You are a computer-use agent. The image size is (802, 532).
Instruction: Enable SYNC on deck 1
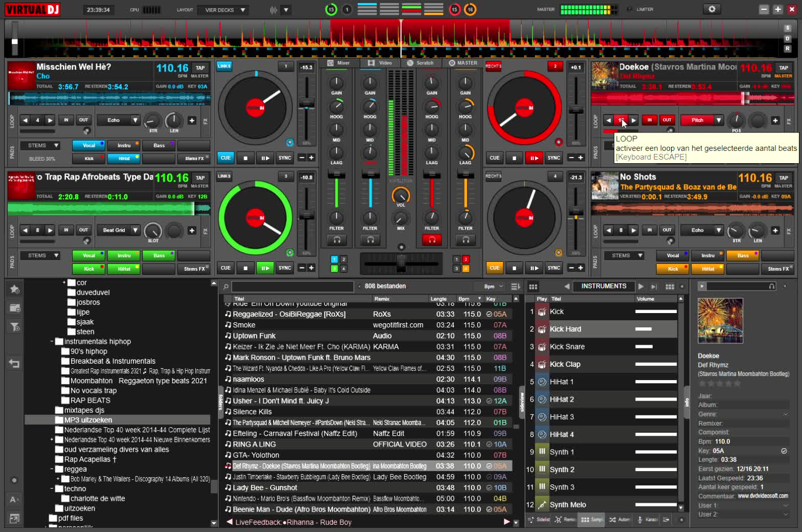pos(285,158)
